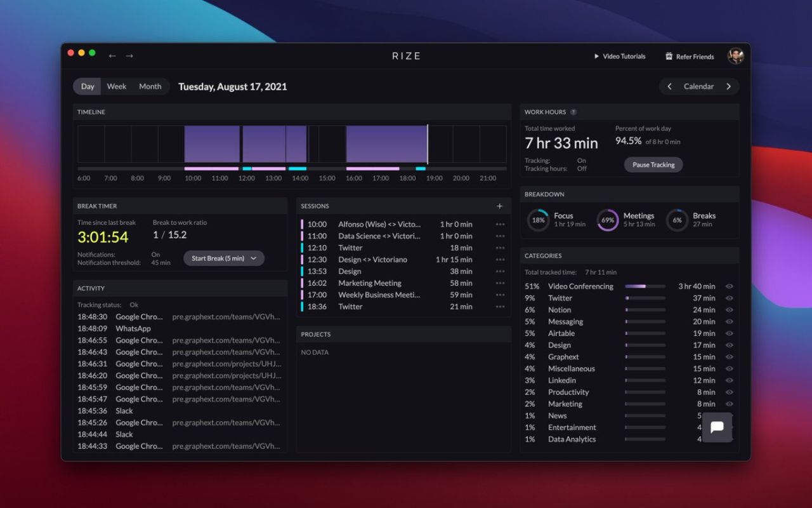
Task: Go back with the left arrow
Action: (x=112, y=56)
